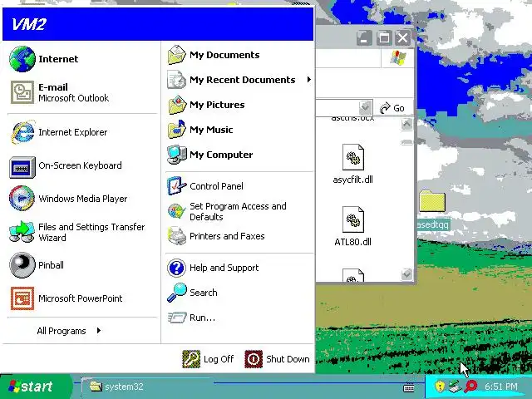Open the Run... dialog icon
This screenshot has width=532, height=399.
177,318
